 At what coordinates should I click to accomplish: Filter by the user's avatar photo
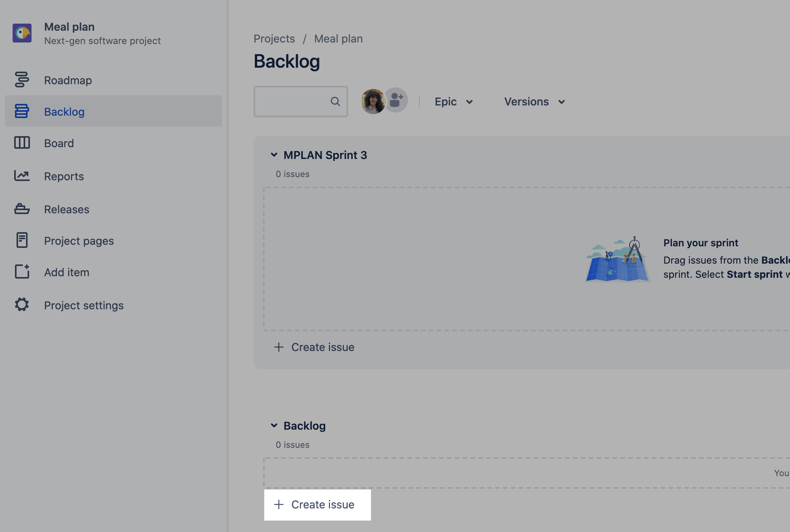pos(373,102)
